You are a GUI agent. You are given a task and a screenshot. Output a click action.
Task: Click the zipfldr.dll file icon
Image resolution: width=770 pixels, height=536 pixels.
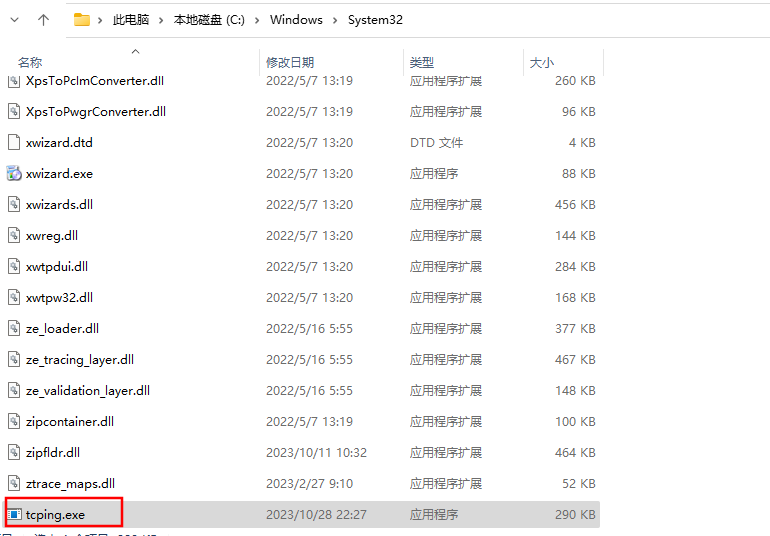click(14, 453)
